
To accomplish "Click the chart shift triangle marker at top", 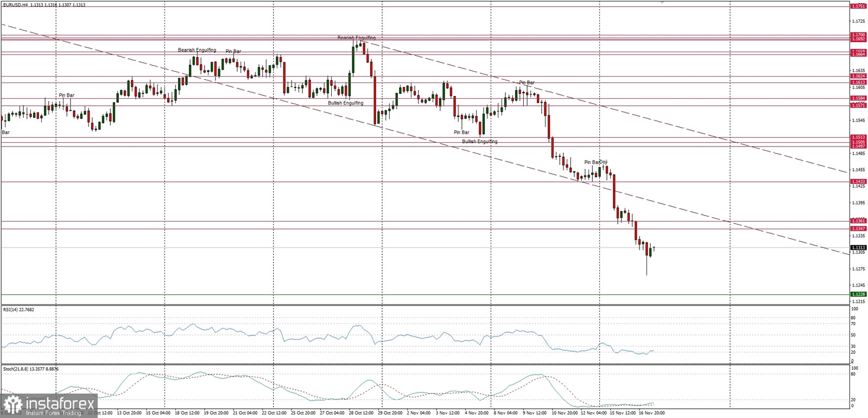I will 662,3.
